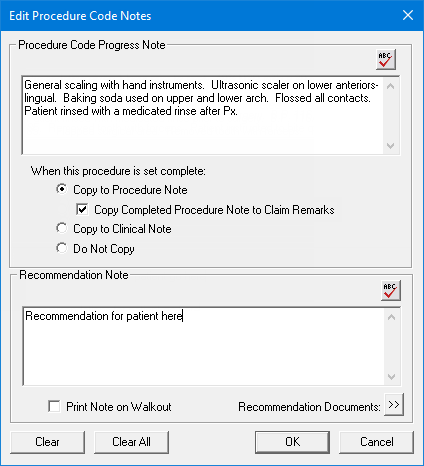Choose the Do Not Copy radio button
The width and height of the screenshot is (424, 466).
pyautogui.click(x=61, y=248)
